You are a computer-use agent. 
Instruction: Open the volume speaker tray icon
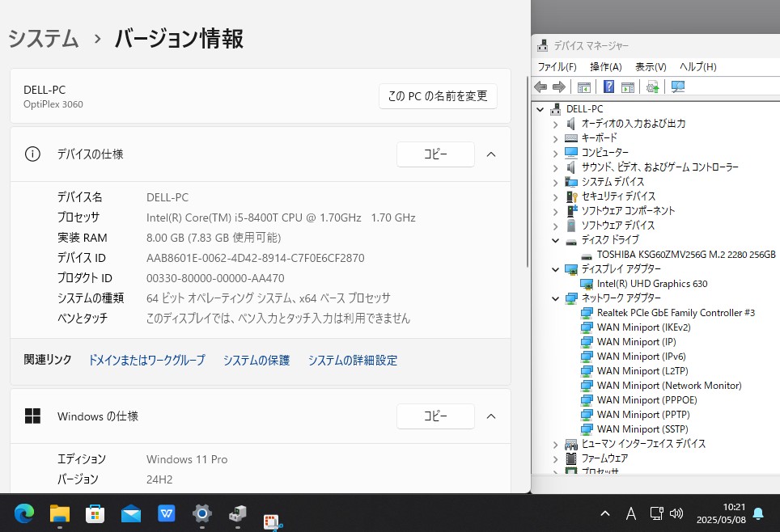point(676,513)
